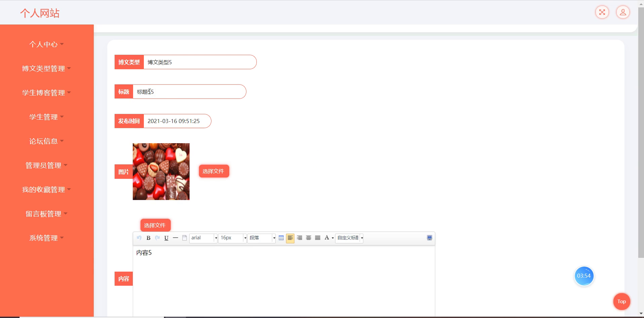Click inside the 内容5 editor text area

[x=284, y=281]
